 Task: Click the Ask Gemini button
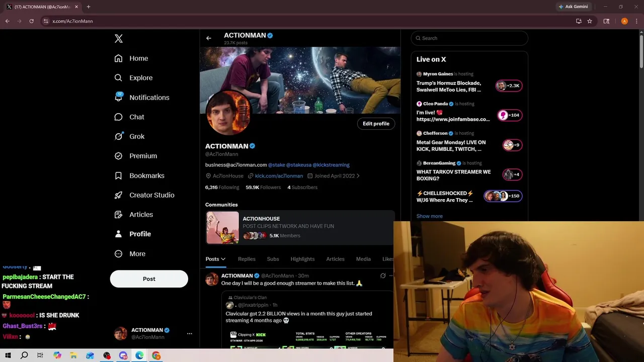[x=573, y=7]
